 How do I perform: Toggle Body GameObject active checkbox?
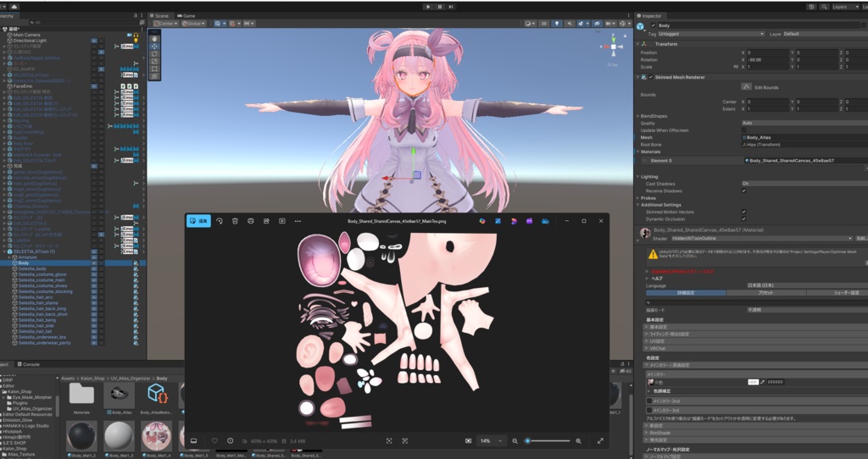(x=654, y=25)
